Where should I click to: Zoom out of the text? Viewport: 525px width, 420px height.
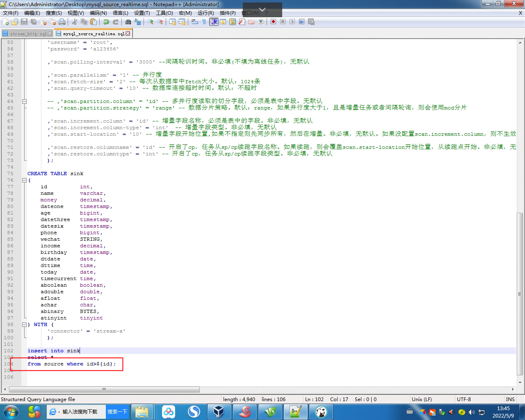coord(160,22)
